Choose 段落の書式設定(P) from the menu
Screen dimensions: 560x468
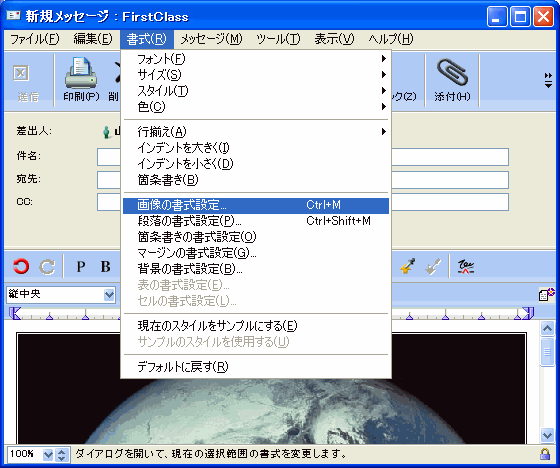(x=256, y=221)
